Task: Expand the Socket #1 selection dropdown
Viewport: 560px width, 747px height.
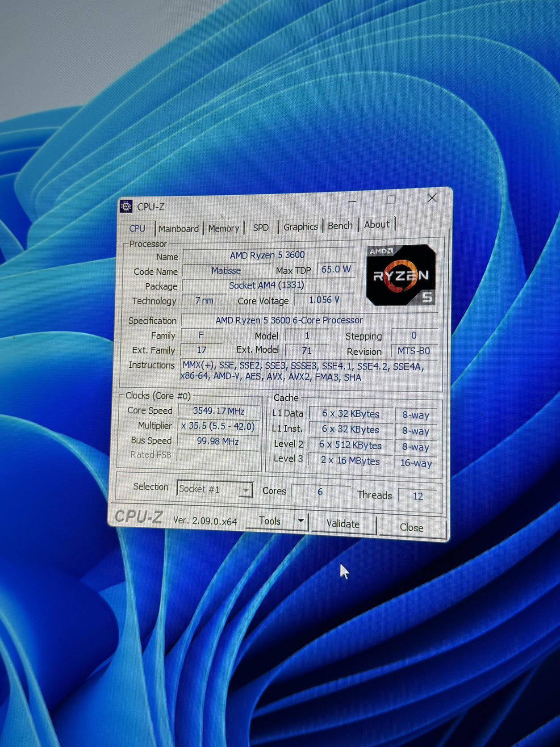Action: (215, 489)
